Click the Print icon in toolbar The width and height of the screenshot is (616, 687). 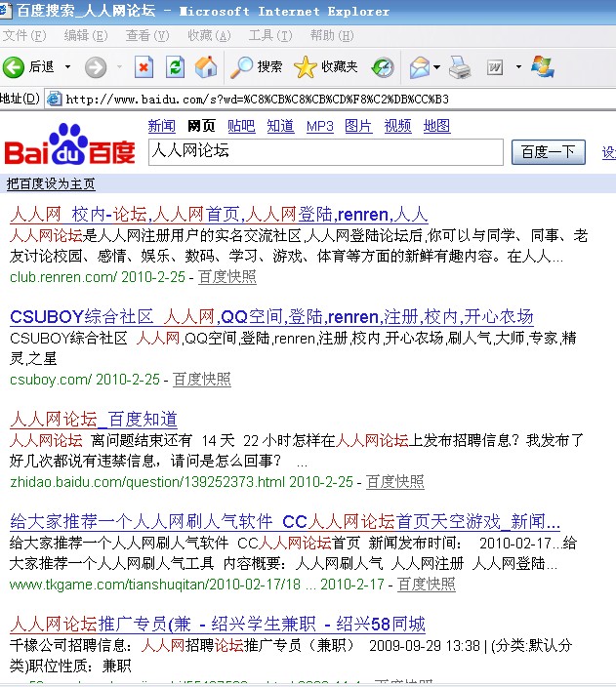[461, 66]
